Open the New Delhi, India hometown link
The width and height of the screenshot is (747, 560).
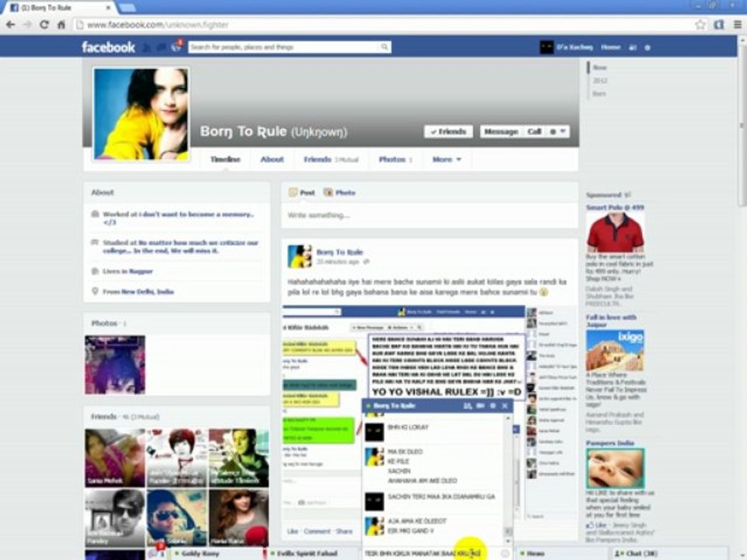(147, 292)
